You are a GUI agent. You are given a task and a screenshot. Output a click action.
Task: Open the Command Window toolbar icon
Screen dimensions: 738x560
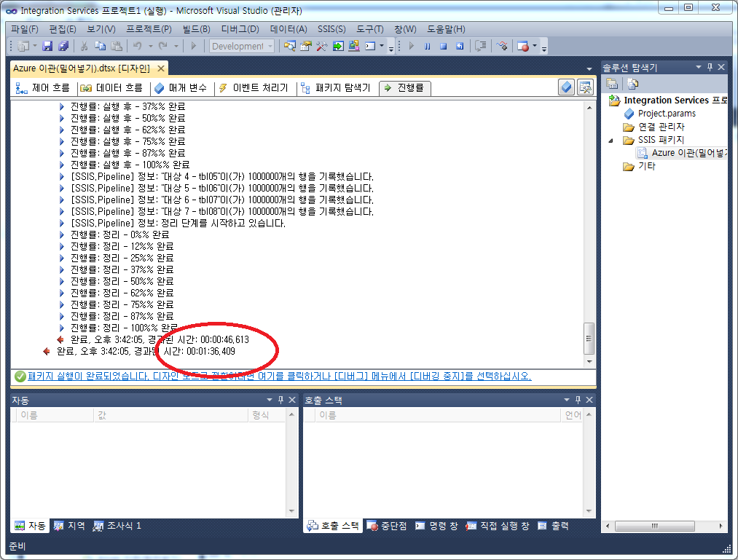point(370,46)
